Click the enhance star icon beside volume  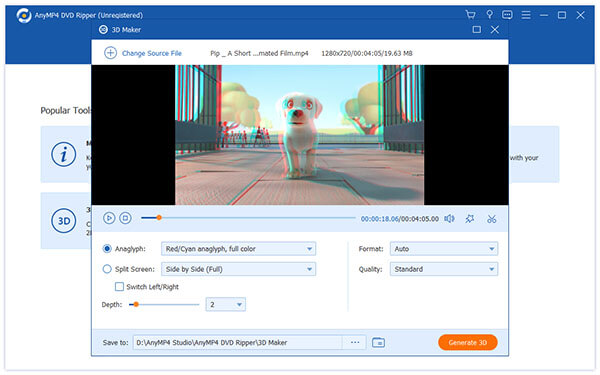click(470, 218)
